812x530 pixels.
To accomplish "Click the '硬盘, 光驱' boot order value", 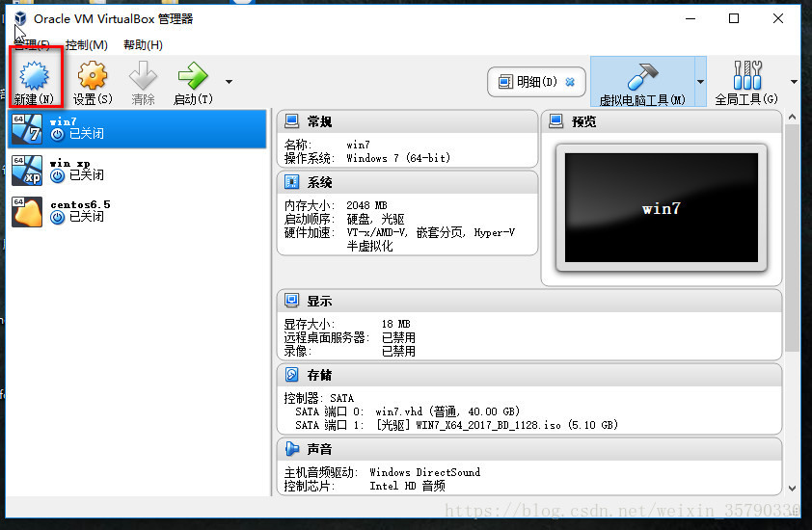I will pos(375,219).
